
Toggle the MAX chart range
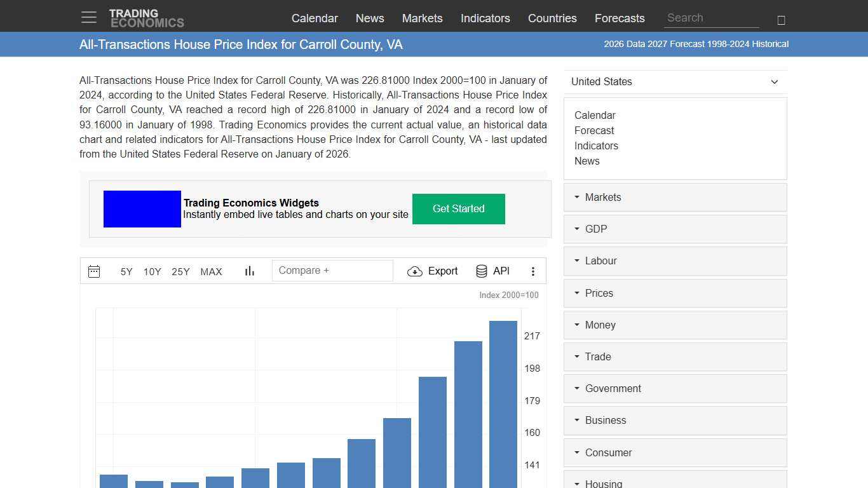tap(211, 271)
